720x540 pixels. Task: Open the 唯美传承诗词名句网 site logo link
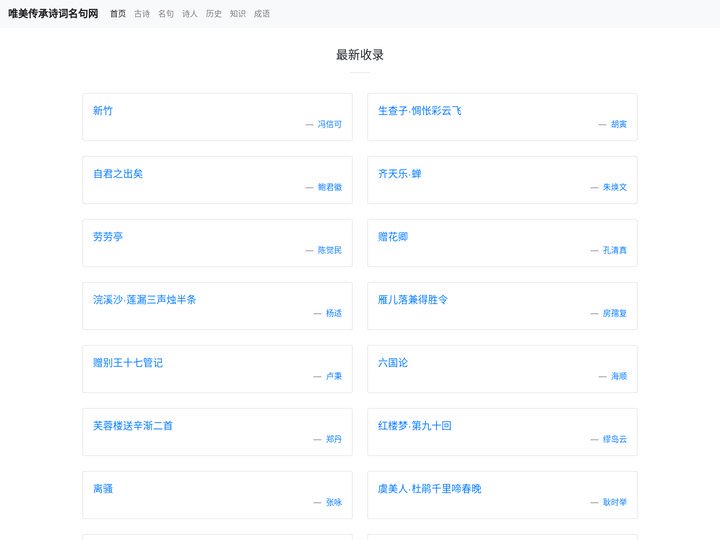pos(53,14)
